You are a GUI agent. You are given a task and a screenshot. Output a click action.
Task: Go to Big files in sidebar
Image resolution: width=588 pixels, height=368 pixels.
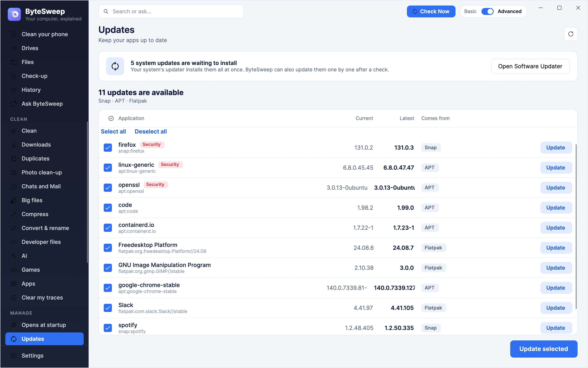pos(45,200)
